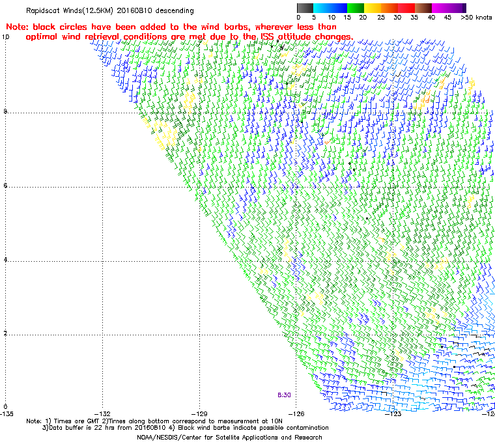495x448 pixels.
Task: Click the red 30-35 knots legend segment
Action: [406, 8]
